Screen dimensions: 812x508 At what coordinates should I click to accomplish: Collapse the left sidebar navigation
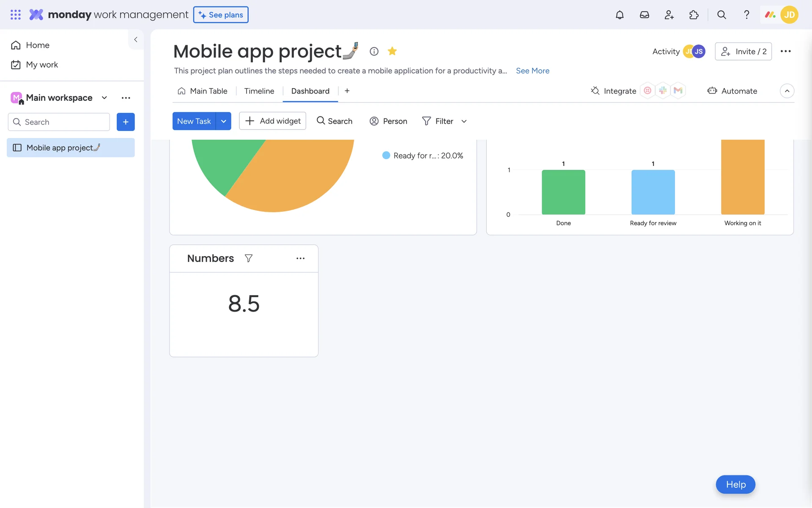tap(136, 39)
